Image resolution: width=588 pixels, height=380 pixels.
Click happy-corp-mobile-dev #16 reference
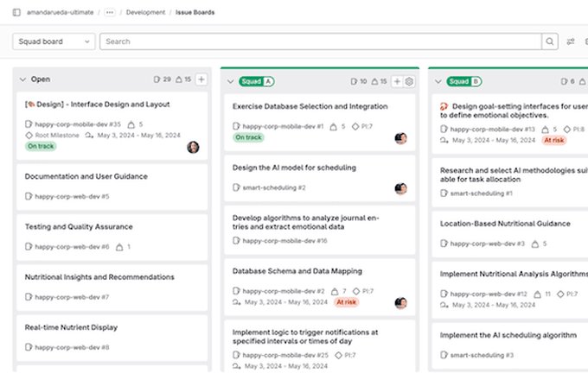pyautogui.click(x=285, y=241)
